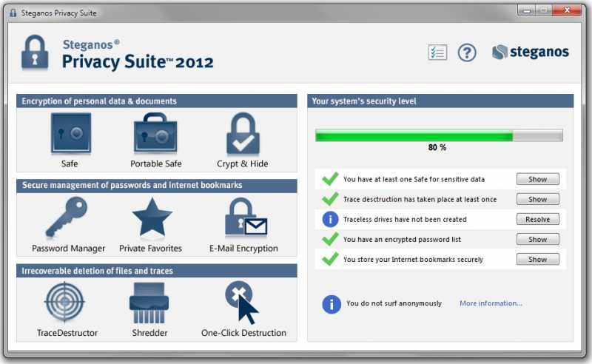Open the Crypt & Hide padlock icon
The height and width of the screenshot is (364, 592).
pos(243,134)
